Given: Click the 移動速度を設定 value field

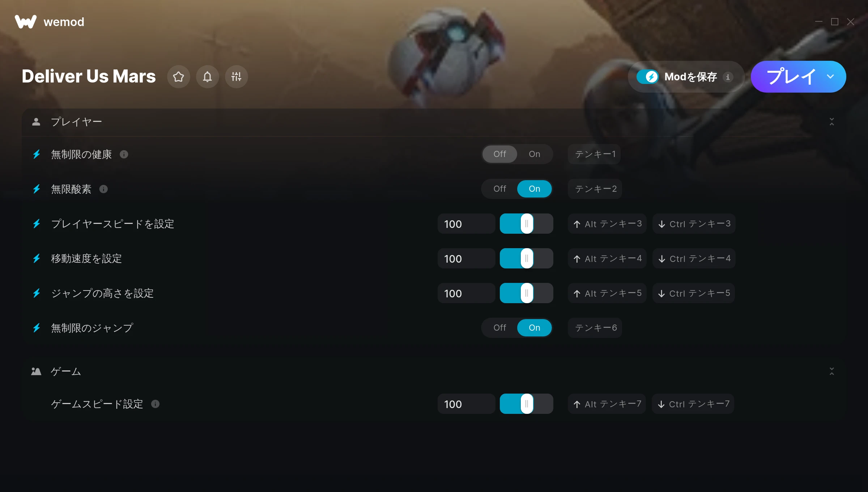Looking at the screenshot, I should pos(466,258).
